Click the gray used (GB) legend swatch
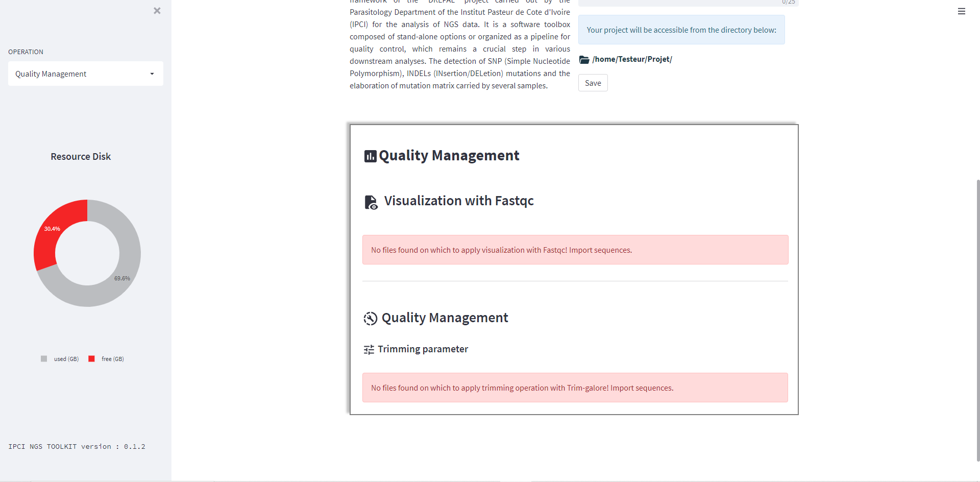Image resolution: width=980 pixels, height=482 pixels. click(44, 359)
